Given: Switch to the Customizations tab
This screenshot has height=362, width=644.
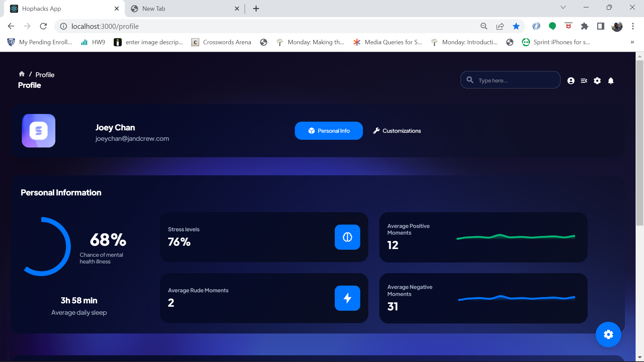Looking at the screenshot, I should [397, 131].
